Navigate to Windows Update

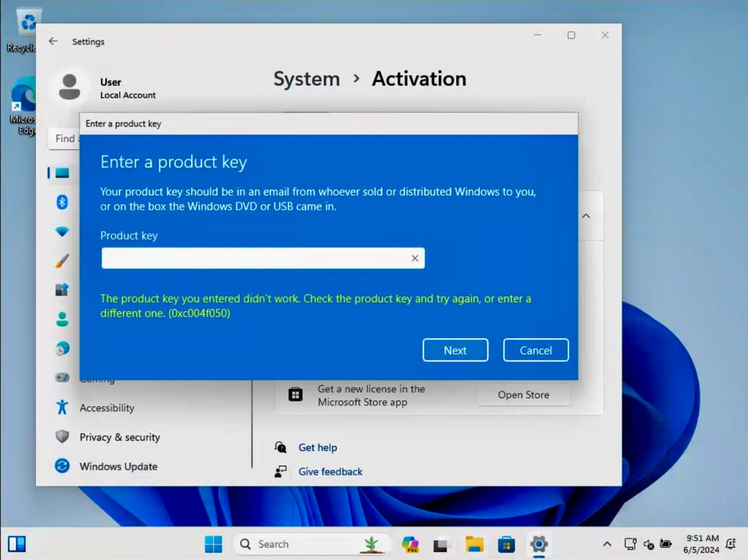click(x=118, y=466)
